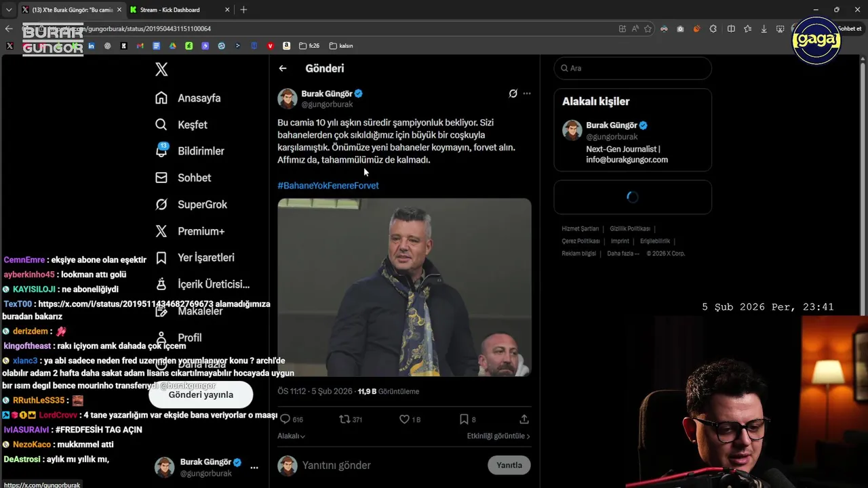Screen dimensions: 868x488
Task: Open the Erişilebilirlik footer link
Action: [655, 241]
